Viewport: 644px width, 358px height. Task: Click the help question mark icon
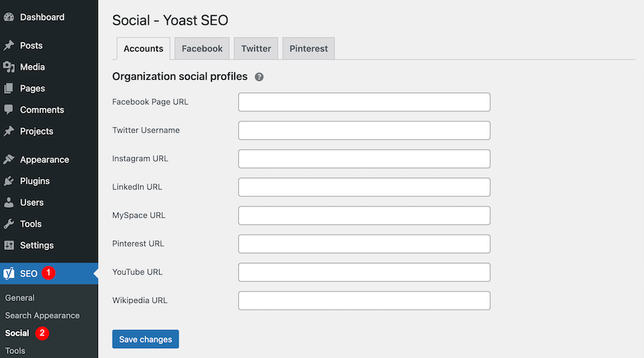point(259,77)
